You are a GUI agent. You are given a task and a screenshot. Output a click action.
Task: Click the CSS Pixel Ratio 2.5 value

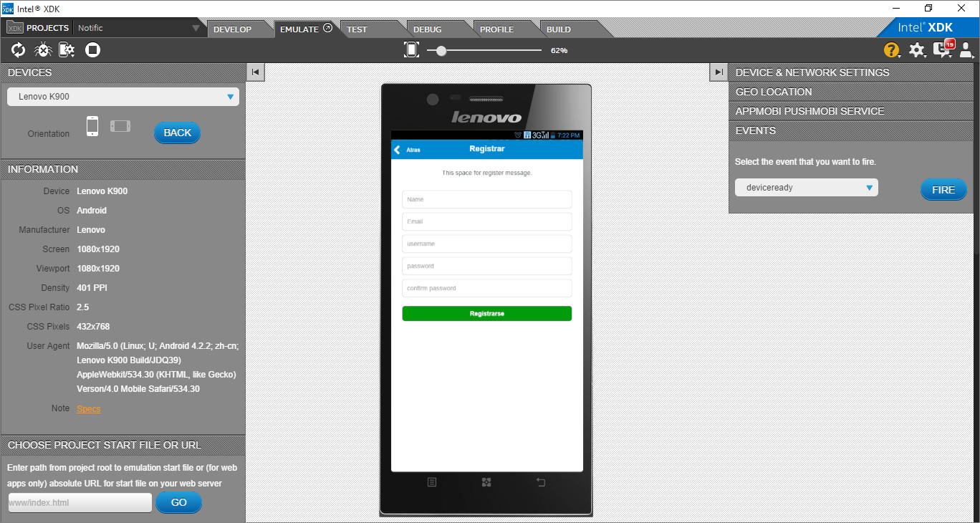82,307
